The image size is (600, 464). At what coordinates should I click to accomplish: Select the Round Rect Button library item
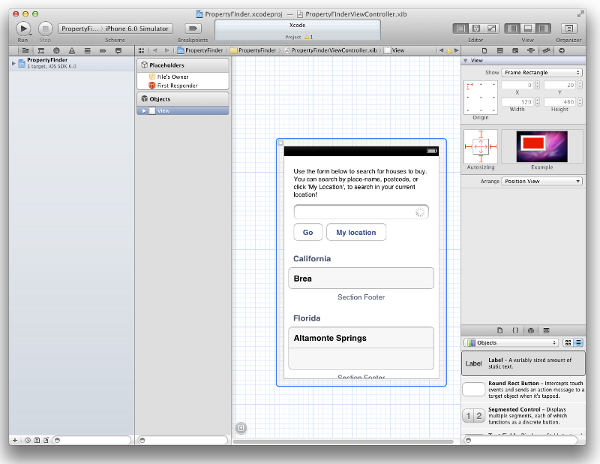tap(523, 389)
